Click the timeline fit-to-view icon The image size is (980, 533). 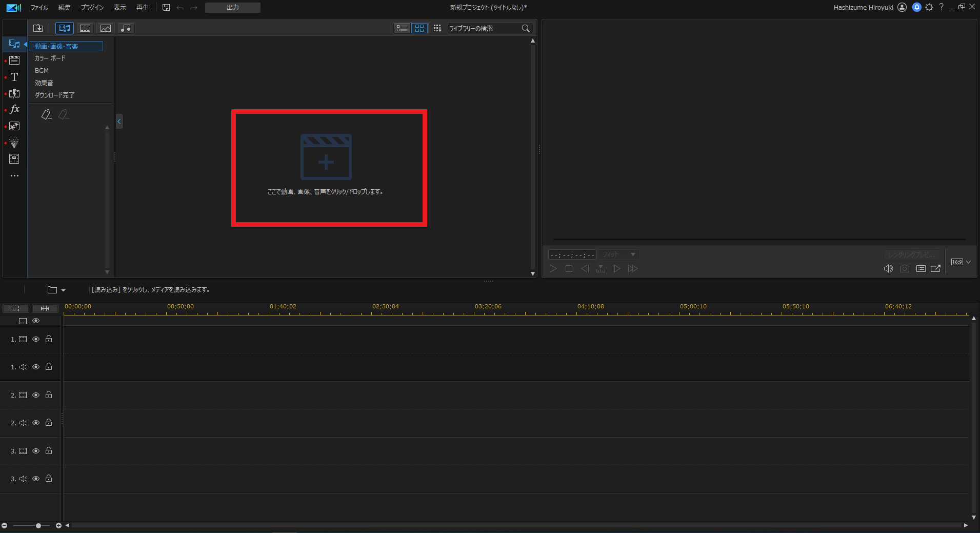[45, 308]
